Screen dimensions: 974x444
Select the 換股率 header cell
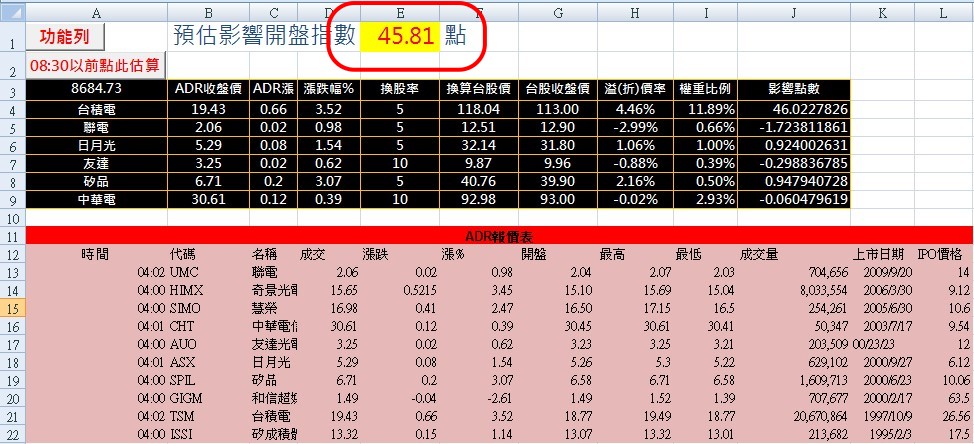tap(399, 89)
